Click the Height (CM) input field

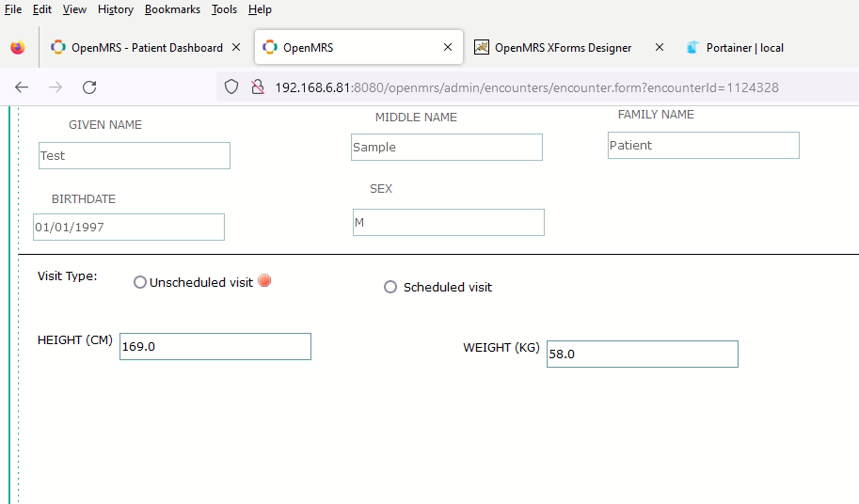point(215,346)
